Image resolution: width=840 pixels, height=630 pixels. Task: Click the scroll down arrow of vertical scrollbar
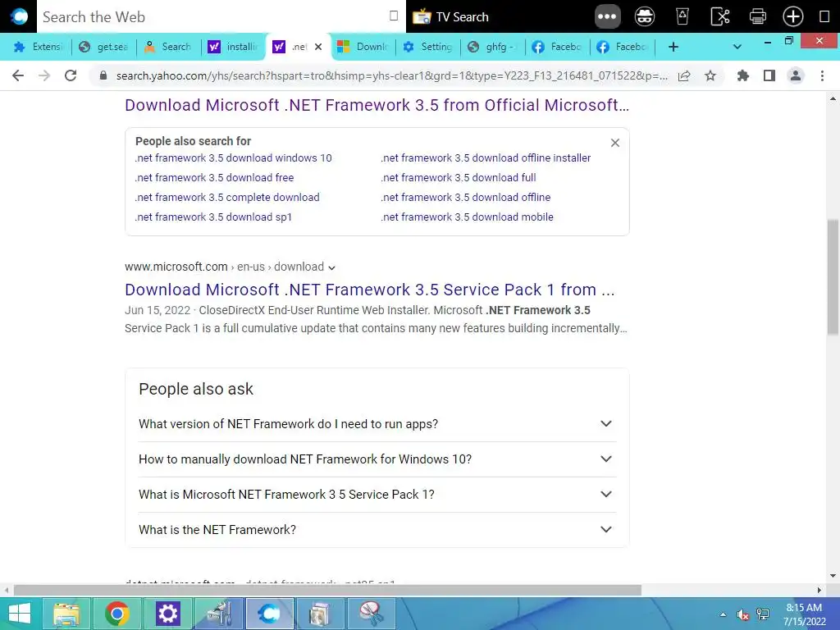point(833,577)
